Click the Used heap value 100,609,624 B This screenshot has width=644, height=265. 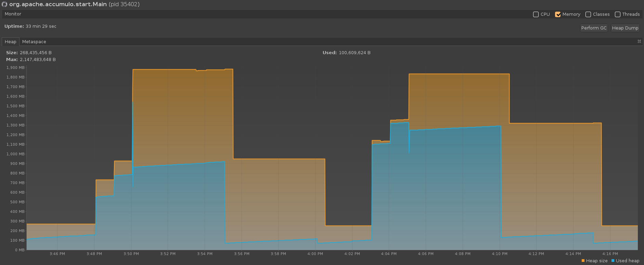point(355,53)
